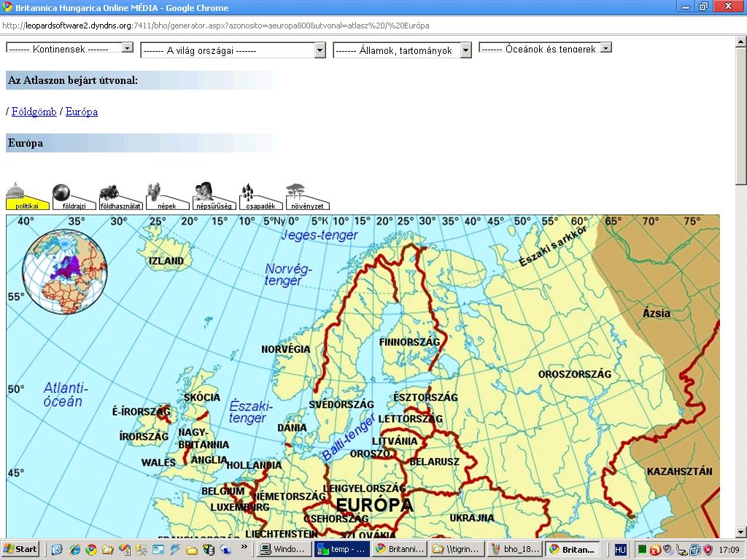
Task: Open the speaker volume tray icon
Action: [x=668, y=550]
